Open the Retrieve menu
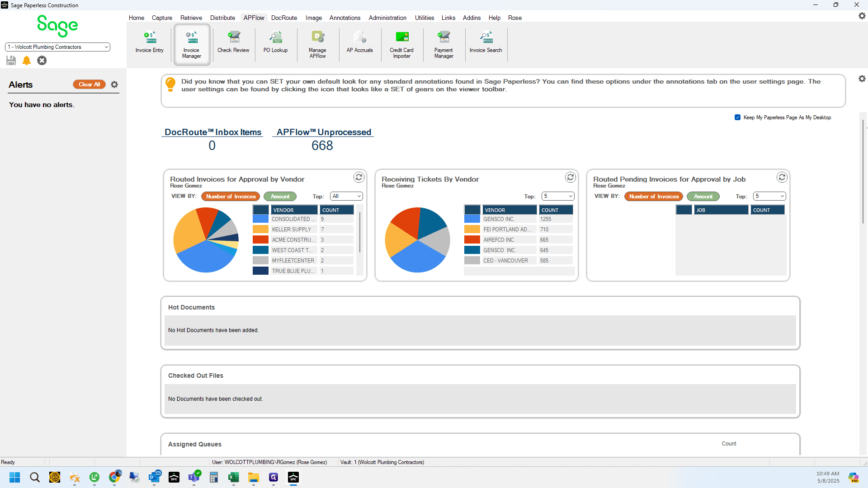This screenshot has height=488, width=868. 191,18
